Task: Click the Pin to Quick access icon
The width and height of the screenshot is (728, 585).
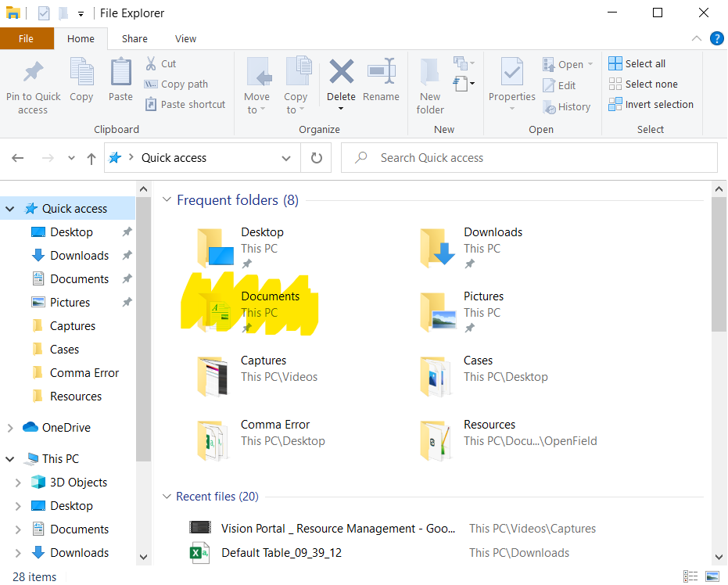Action: (34, 71)
